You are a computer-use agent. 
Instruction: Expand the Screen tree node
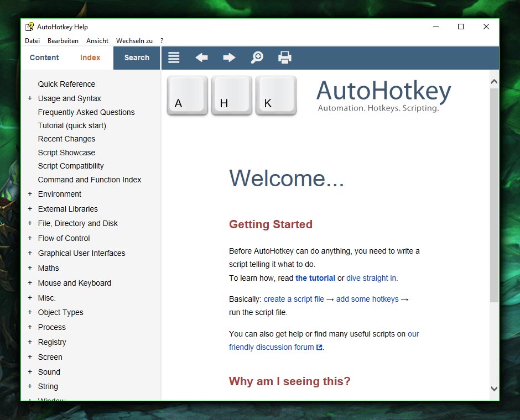tap(30, 357)
